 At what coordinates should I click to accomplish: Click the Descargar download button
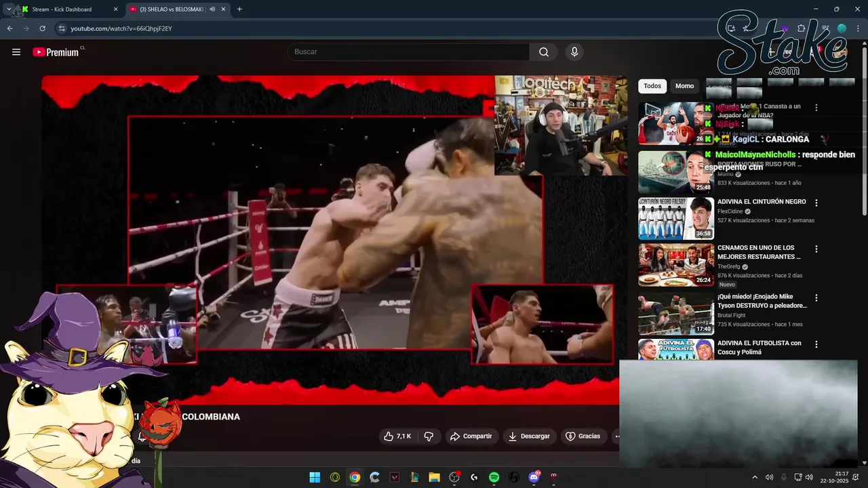click(x=530, y=436)
